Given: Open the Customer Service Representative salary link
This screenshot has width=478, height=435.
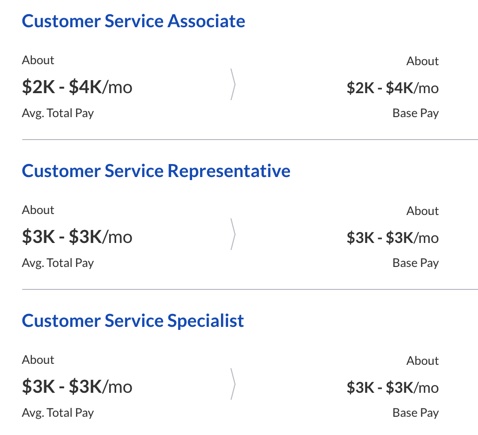Looking at the screenshot, I should click(156, 171).
